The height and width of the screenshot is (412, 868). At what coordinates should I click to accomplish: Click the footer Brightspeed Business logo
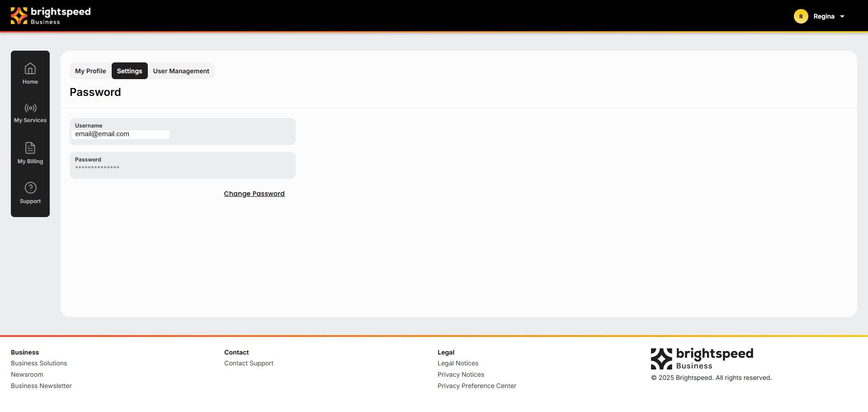point(702,359)
